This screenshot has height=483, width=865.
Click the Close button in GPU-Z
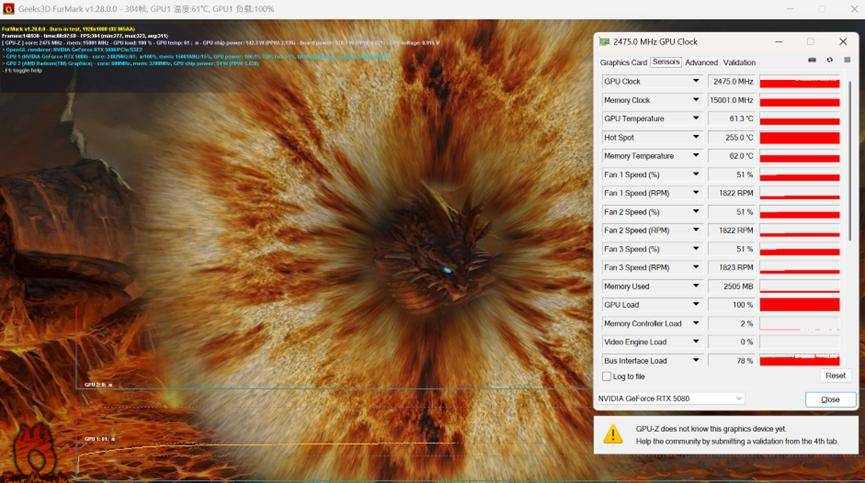(x=830, y=399)
